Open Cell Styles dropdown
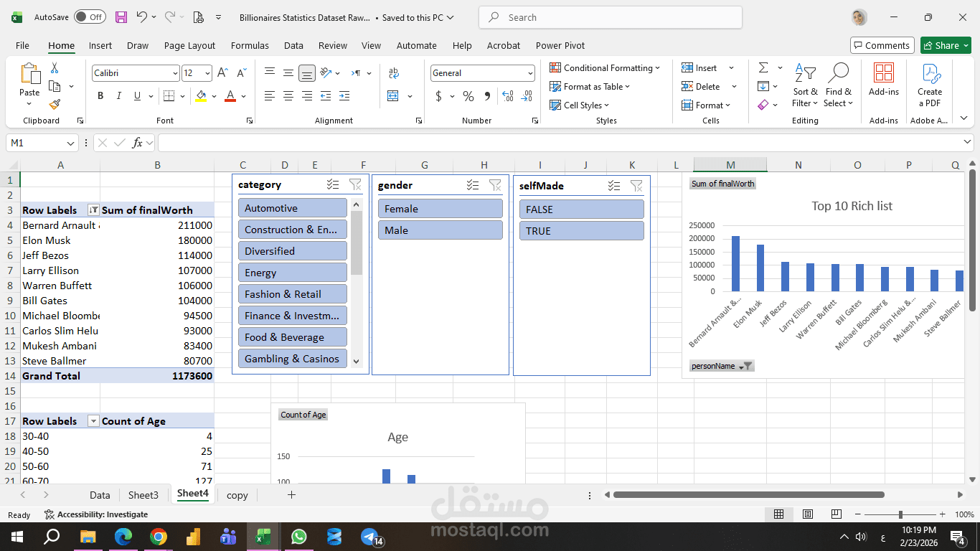Viewport: 980px width, 551px height. pos(579,105)
